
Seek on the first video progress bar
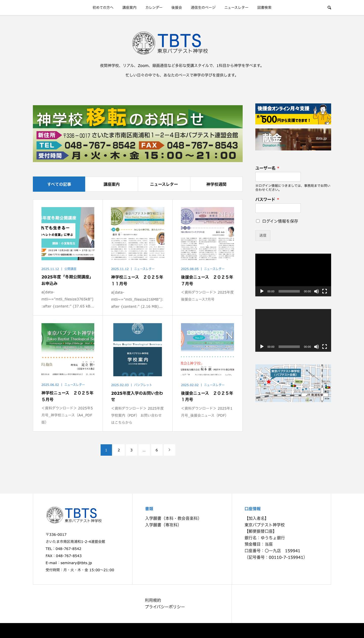pyautogui.click(x=289, y=291)
